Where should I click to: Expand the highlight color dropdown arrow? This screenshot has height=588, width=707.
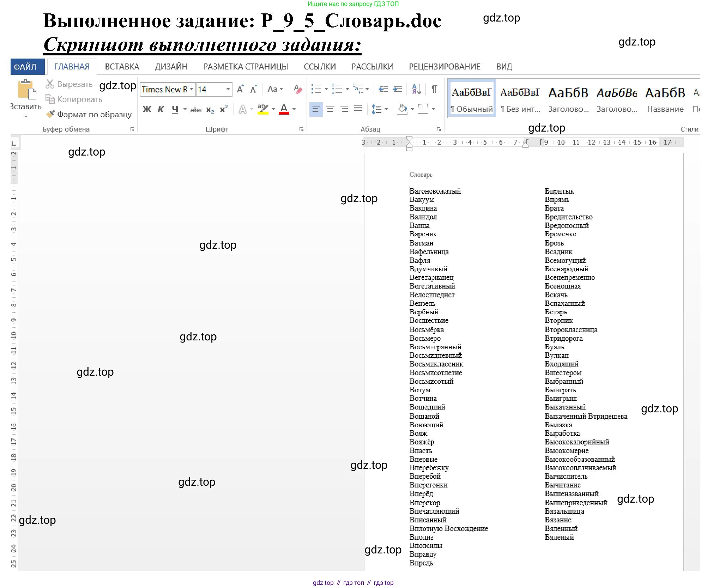tap(273, 109)
